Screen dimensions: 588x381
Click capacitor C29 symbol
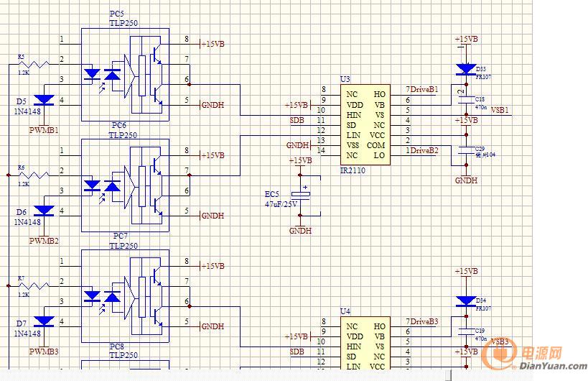(466, 150)
